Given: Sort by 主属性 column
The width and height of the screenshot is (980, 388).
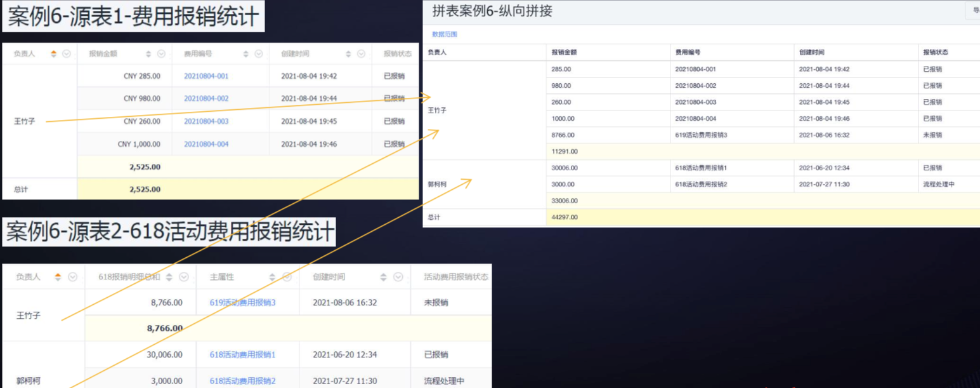Looking at the screenshot, I should tap(272, 277).
